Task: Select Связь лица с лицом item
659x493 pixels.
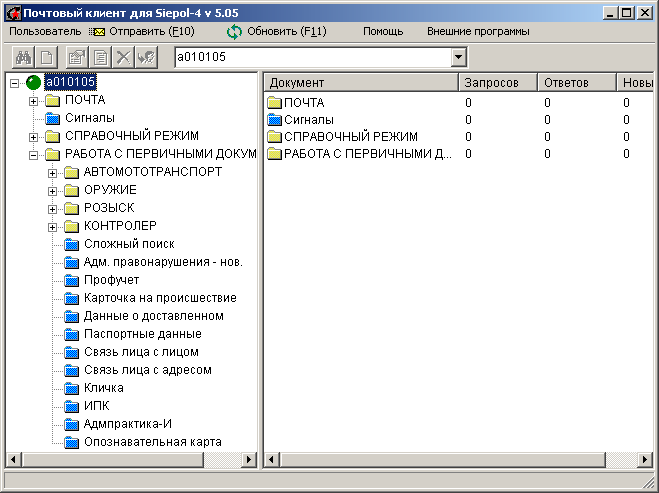Action: coord(141,352)
